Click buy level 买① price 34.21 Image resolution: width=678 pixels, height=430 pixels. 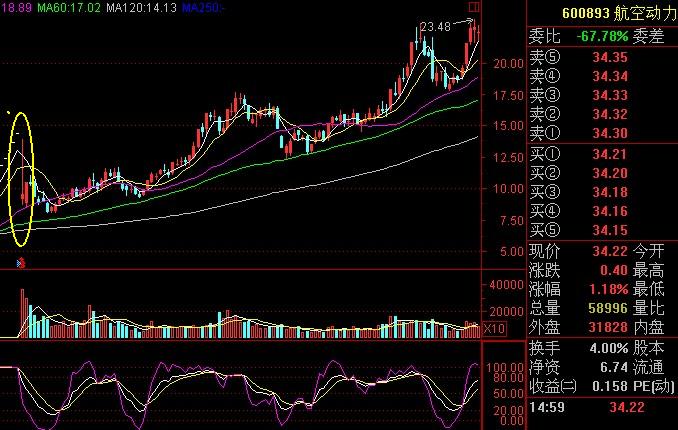(x=610, y=154)
